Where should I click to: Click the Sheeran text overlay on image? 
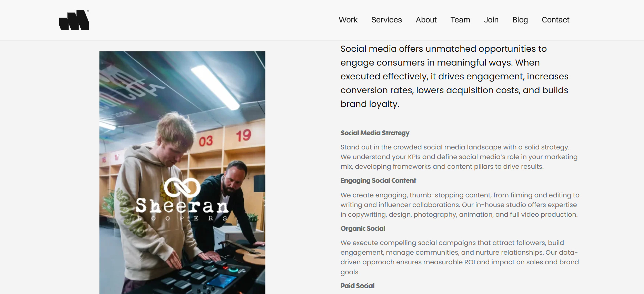(182, 206)
